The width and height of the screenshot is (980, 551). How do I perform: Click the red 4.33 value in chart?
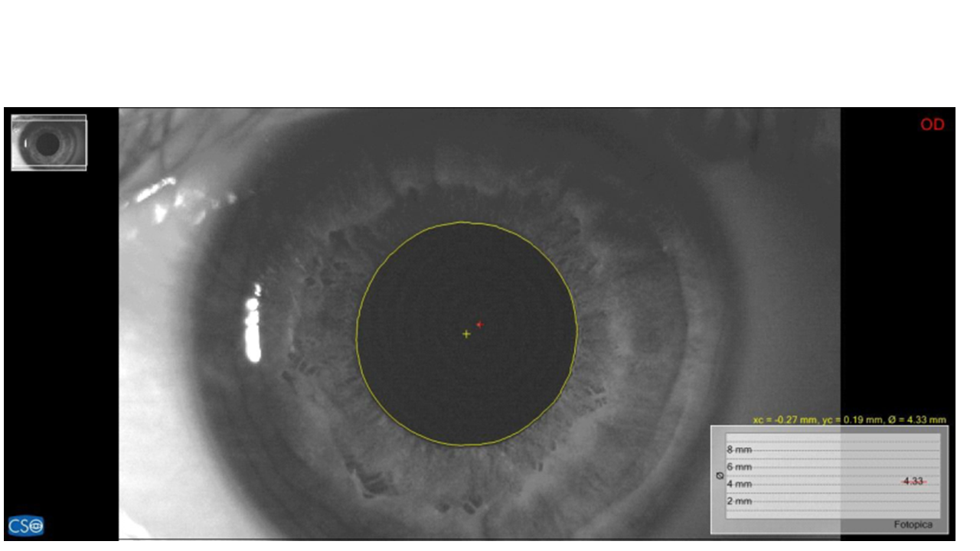pos(913,481)
